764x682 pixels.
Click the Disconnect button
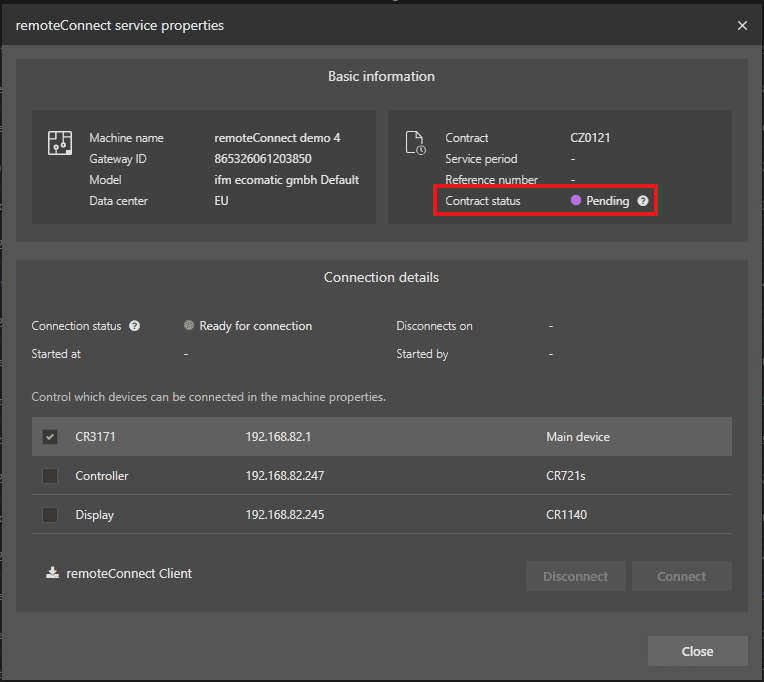[x=575, y=576]
